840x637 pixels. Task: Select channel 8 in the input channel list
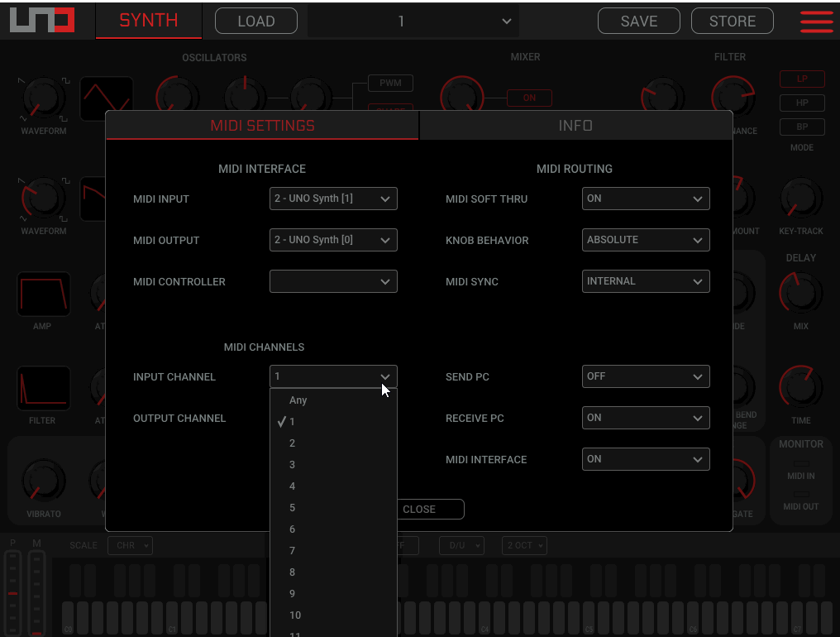coord(333,572)
